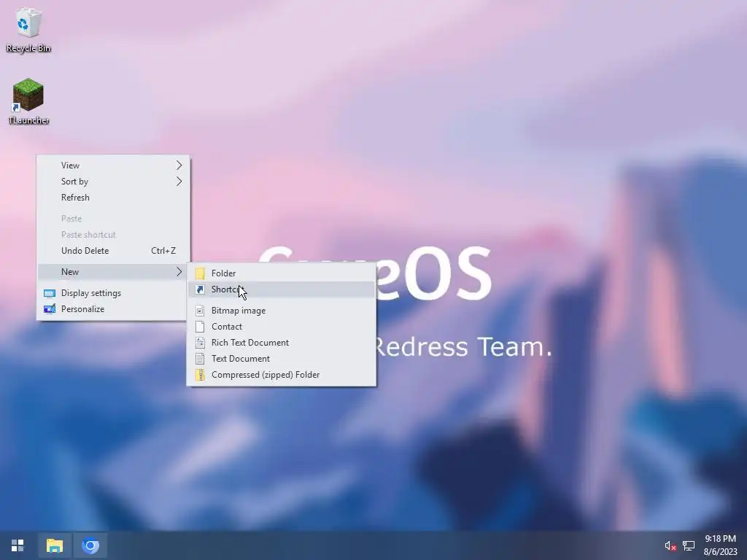This screenshot has width=747, height=560.
Task: Choose Personalize from the context menu
Action: [113, 309]
